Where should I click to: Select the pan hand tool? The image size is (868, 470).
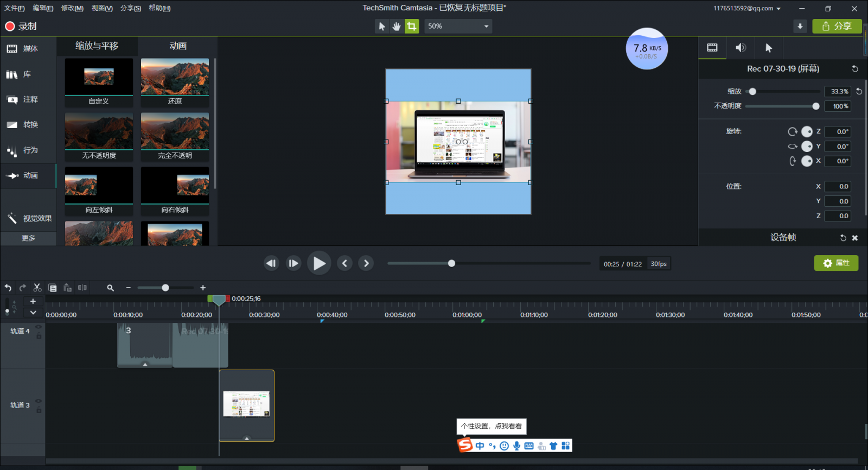(397, 26)
